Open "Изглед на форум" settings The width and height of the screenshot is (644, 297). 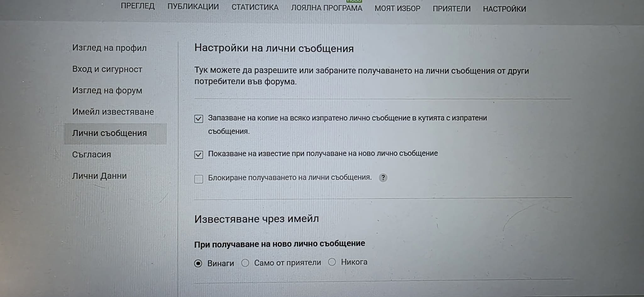107,90
